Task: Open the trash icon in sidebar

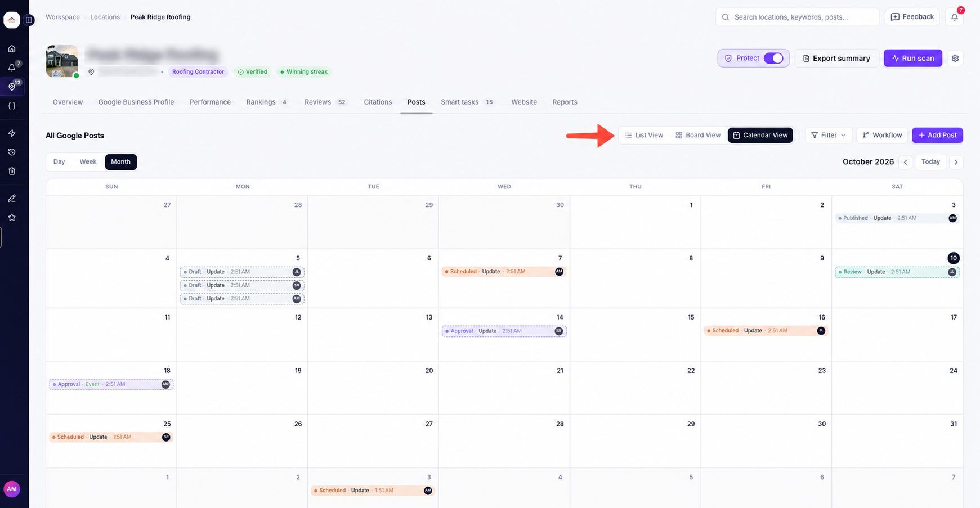Action: (x=12, y=171)
